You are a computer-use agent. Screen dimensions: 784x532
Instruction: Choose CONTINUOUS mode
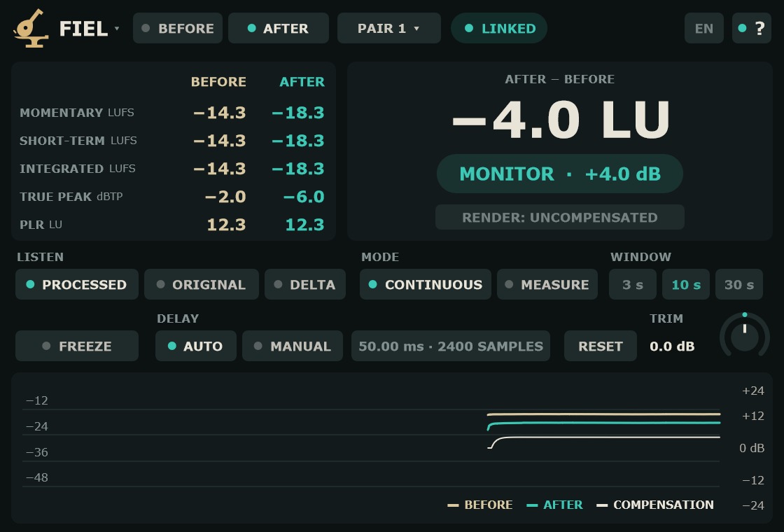click(x=426, y=284)
